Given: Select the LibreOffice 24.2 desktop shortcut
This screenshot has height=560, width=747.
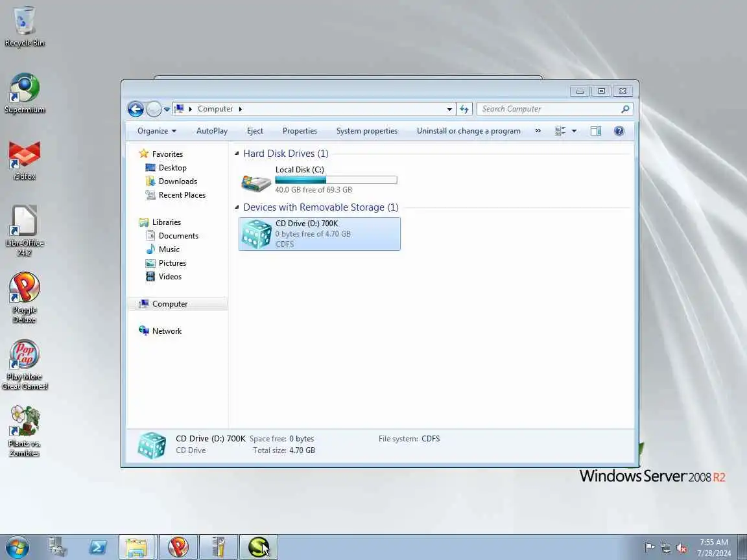Looking at the screenshot, I should pyautogui.click(x=24, y=231).
